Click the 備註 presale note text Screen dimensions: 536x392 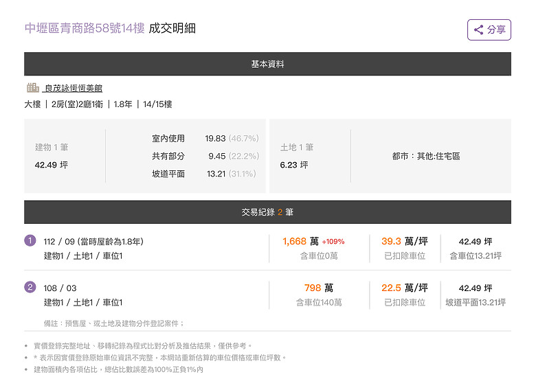click(114, 323)
